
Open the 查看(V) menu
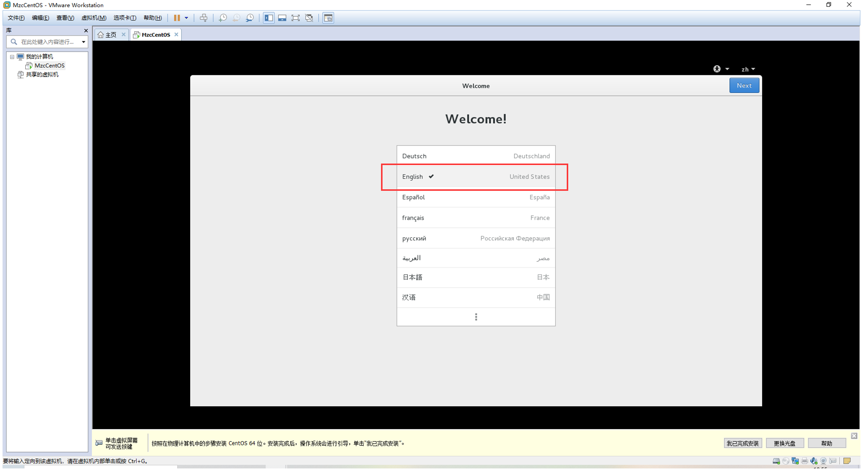point(65,18)
